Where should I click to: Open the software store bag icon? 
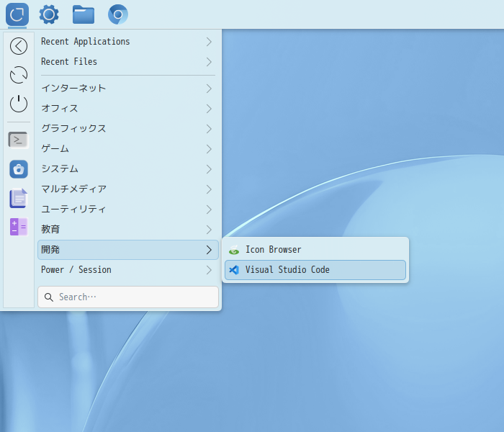[19, 169]
